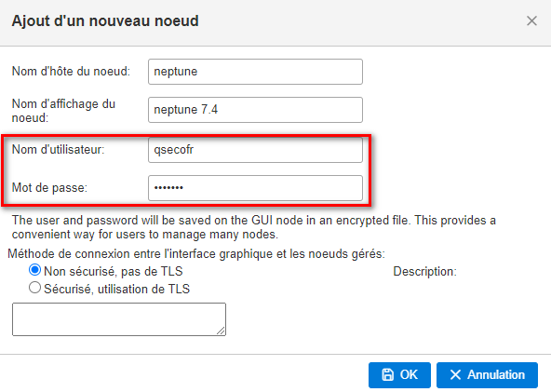
Task: Click the empty Description text area
Action: (x=119, y=319)
